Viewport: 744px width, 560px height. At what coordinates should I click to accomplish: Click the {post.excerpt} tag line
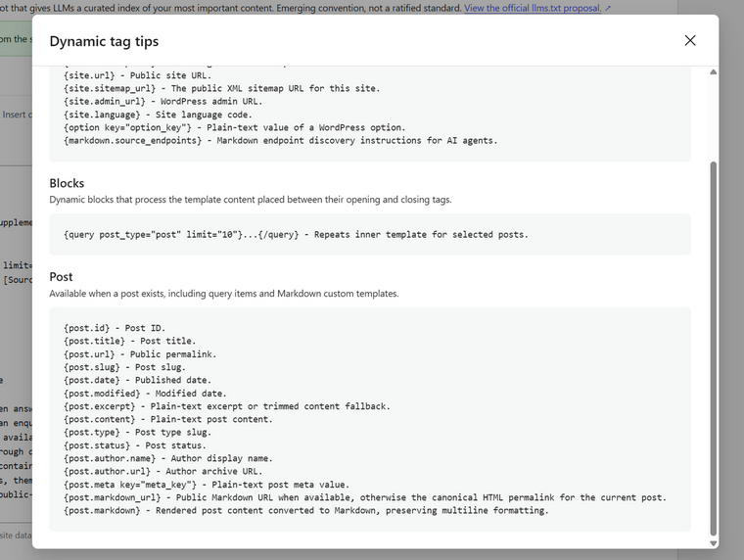[x=227, y=406]
